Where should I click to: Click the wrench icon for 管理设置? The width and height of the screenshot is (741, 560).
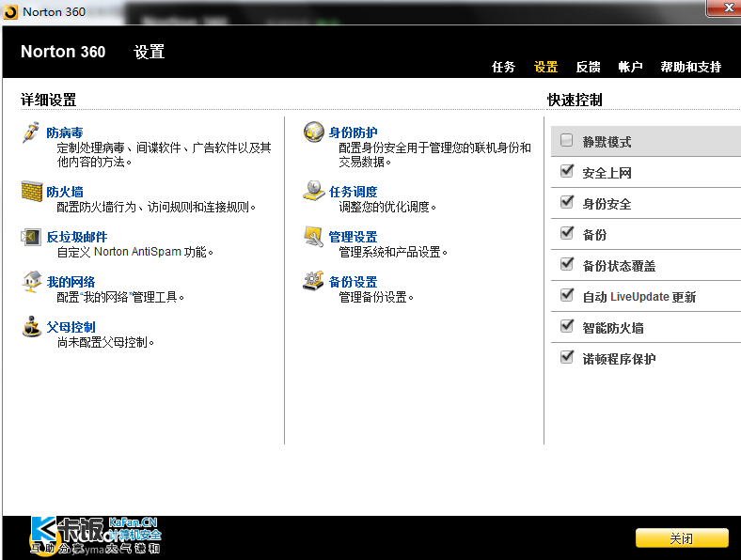[x=314, y=236]
